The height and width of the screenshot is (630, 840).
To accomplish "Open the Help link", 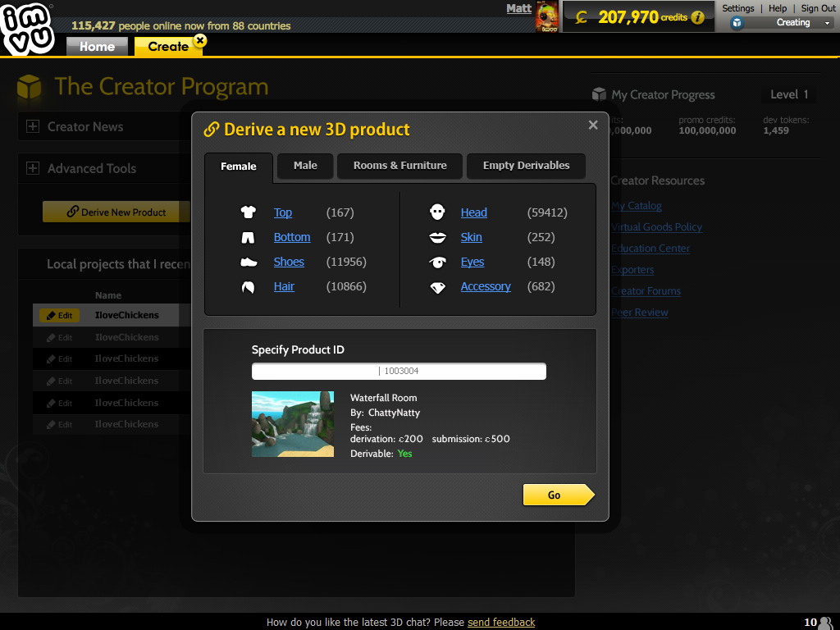I will point(778,8).
